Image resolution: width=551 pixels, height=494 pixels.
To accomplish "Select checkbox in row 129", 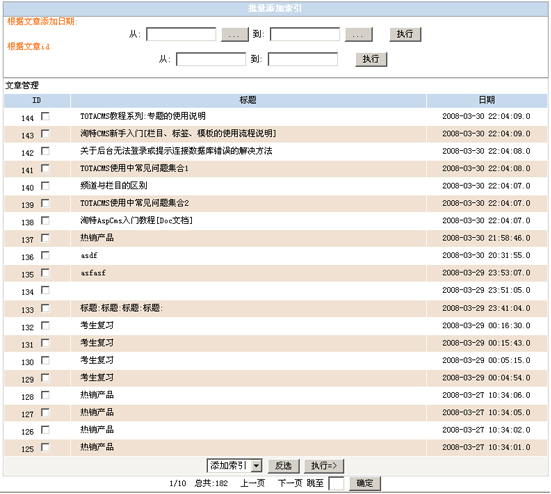I will pos(45,378).
